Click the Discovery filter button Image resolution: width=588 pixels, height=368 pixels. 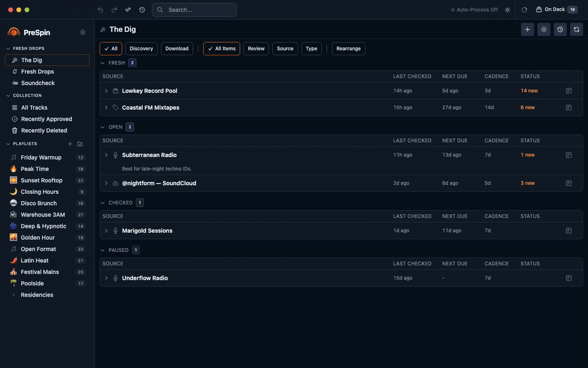point(141,48)
